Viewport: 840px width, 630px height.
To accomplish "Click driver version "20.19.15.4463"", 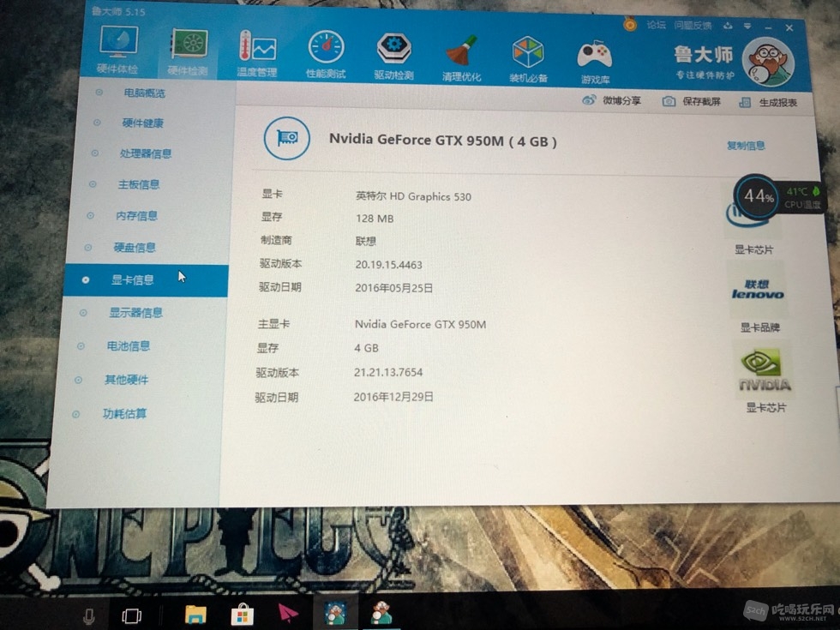I will pyautogui.click(x=388, y=265).
